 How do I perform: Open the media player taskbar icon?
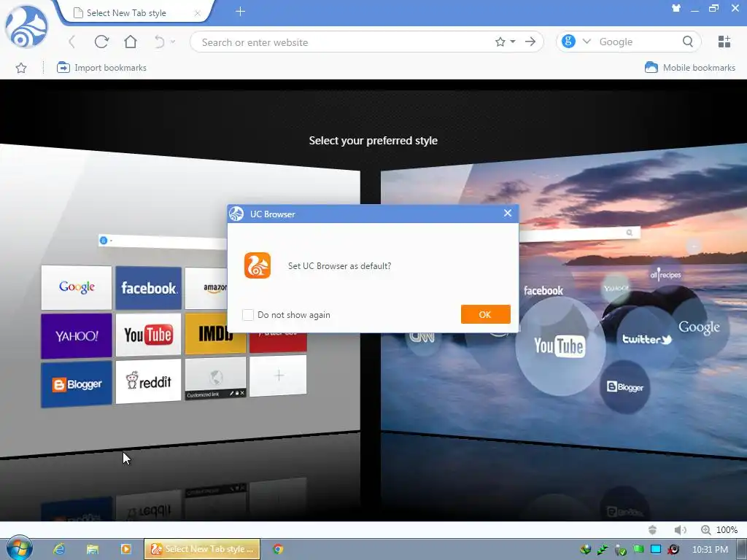click(125, 549)
